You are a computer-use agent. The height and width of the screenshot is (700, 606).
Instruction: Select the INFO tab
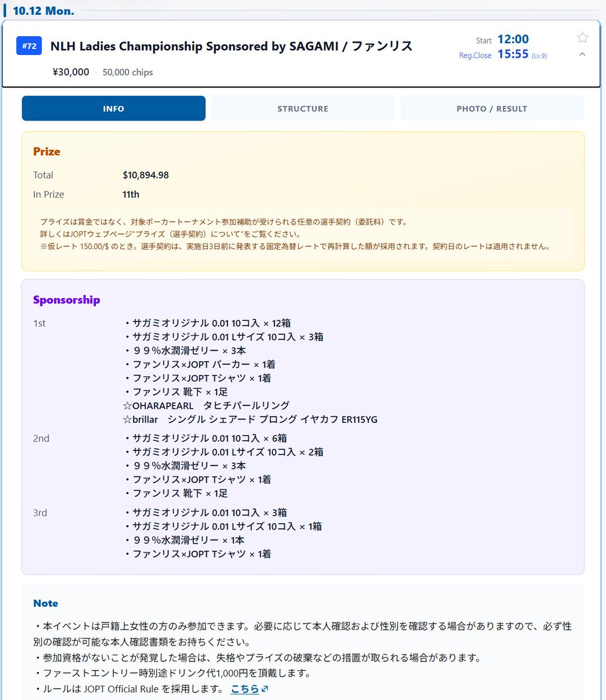tap(114, 108)
